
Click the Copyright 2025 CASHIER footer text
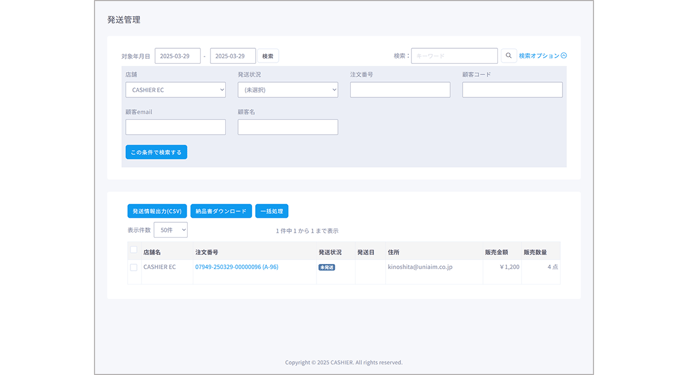pos(344,362)
